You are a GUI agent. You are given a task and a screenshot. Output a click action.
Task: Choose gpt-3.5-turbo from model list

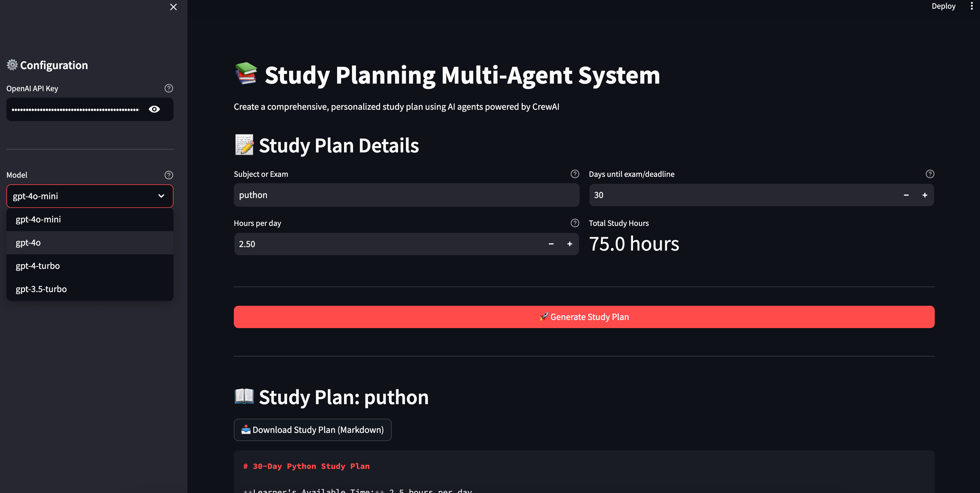point(90,289)
